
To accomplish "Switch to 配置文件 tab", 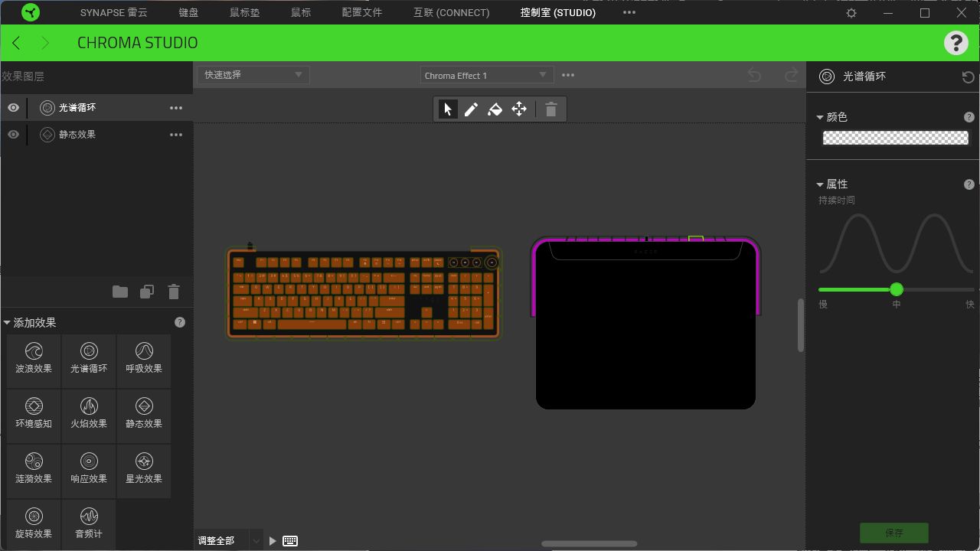I will click(x=362, y=13).
